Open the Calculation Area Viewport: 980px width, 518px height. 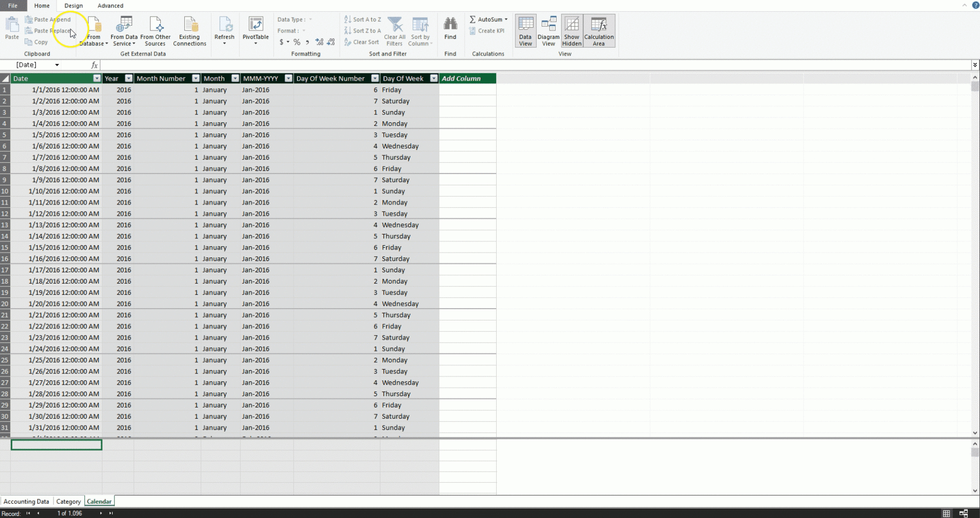click(599, 29)
